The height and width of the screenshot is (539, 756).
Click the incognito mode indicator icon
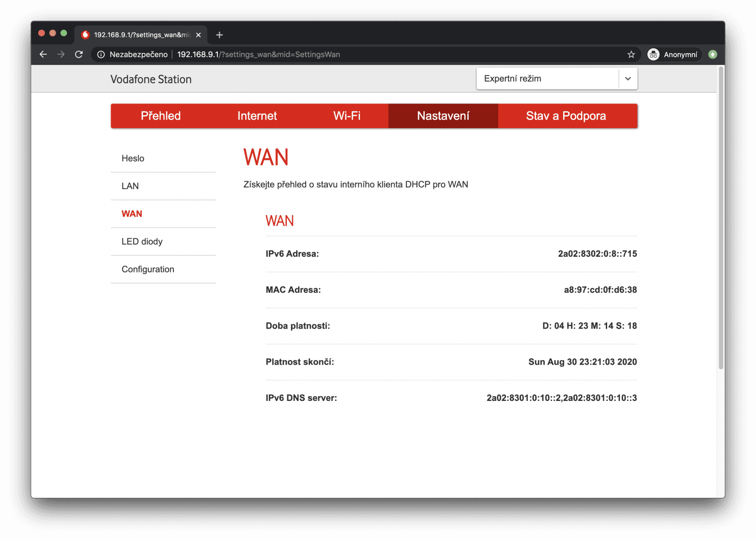(x=653, y=54)
